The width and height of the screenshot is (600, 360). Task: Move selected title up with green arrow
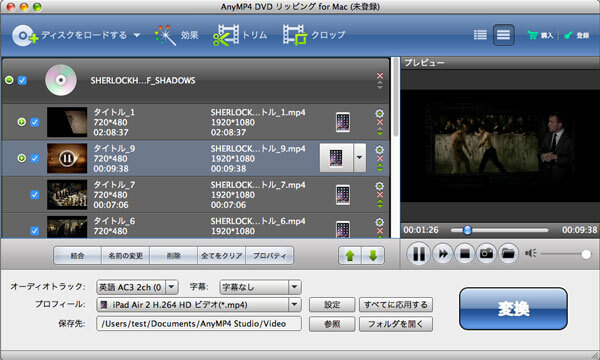[350, 256]
